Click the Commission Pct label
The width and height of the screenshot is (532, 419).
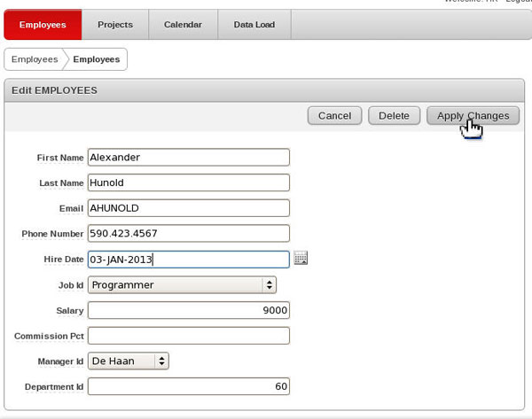pyautogui.click(x=49, y=337)
